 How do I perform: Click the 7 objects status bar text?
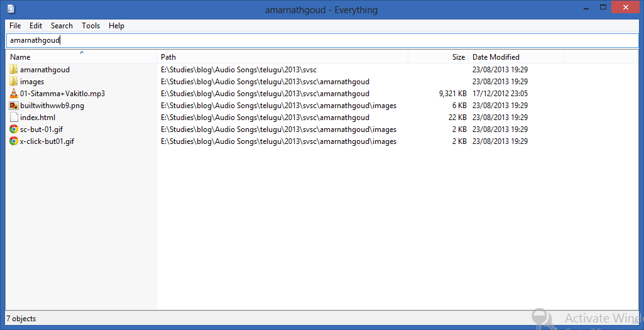click(21, 319)
